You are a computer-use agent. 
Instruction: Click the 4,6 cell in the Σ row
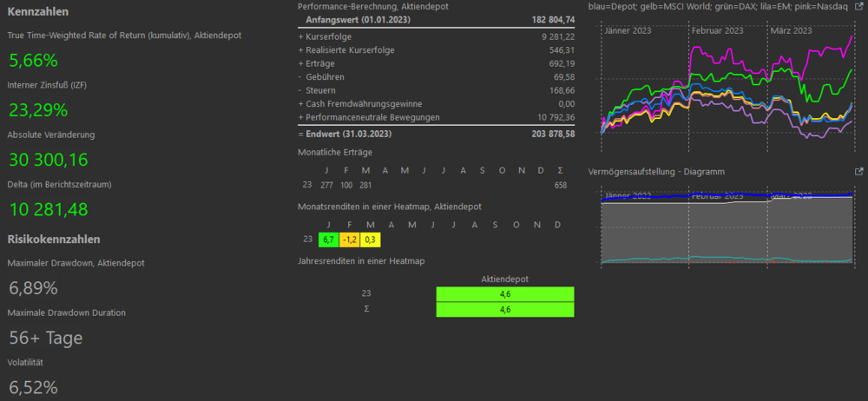(505, 310)
